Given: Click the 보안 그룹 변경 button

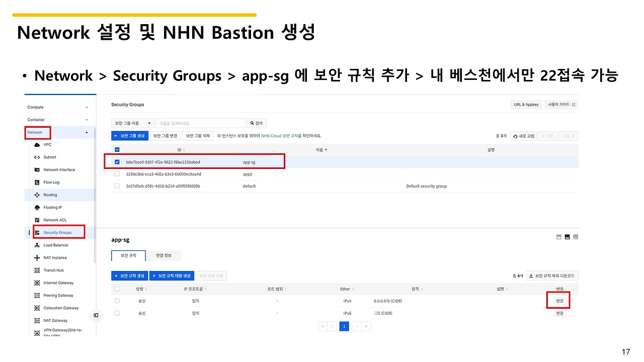Looking at the screenshot, I should pos(165,136).
